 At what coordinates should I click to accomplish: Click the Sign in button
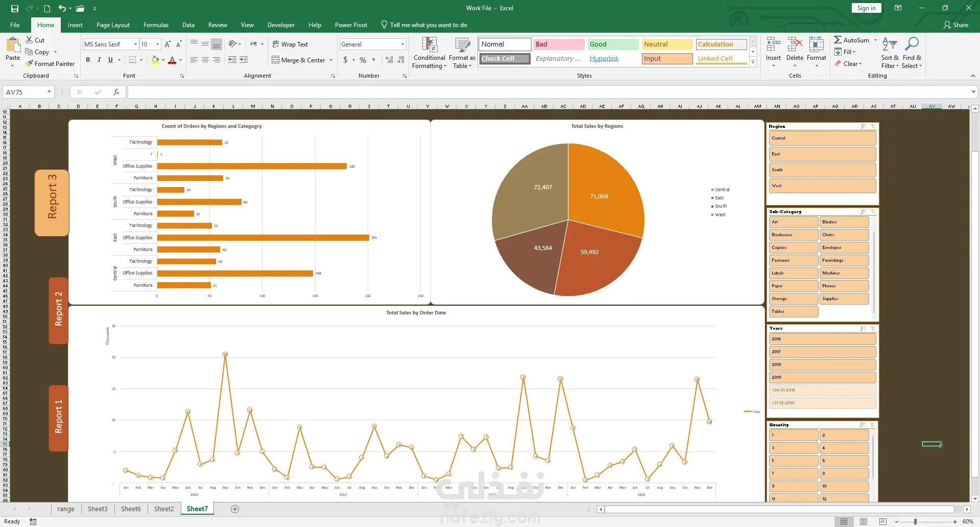(x=866, y=8)
